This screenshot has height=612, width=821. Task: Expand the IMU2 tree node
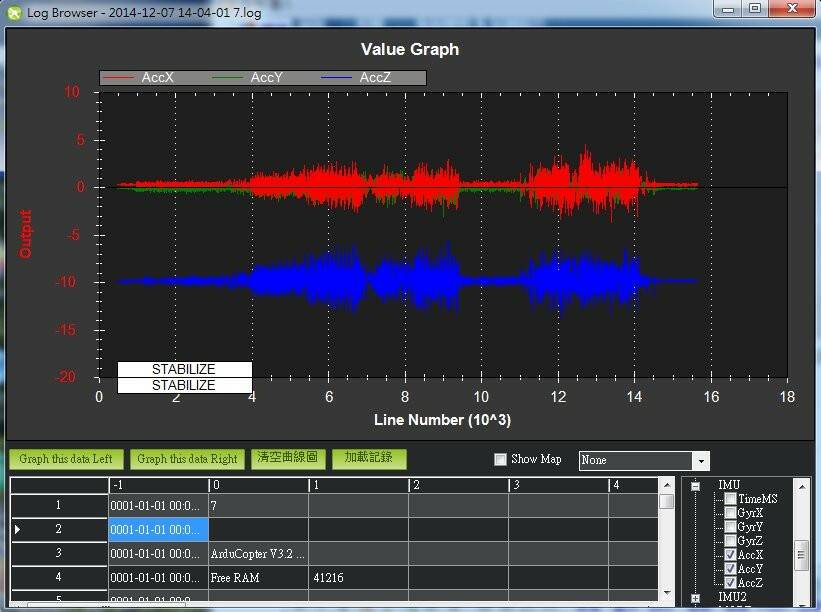(x=695, y=598)
